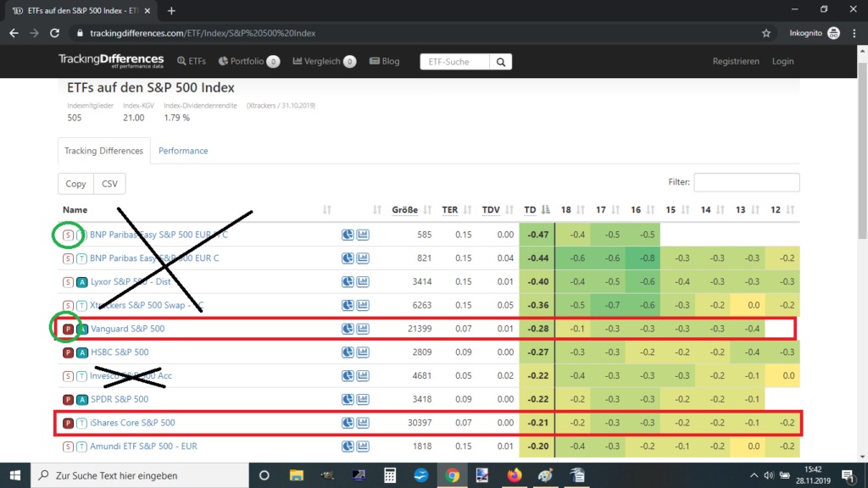
Task: Bookmark this page with the star icon
Action: [766, 33]
